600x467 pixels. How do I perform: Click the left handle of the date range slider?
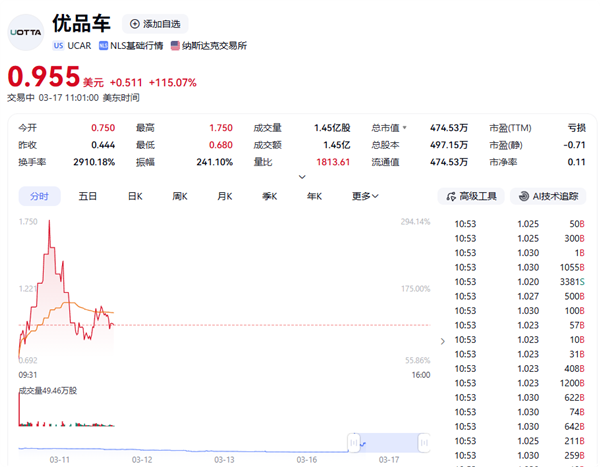[353, 441]
